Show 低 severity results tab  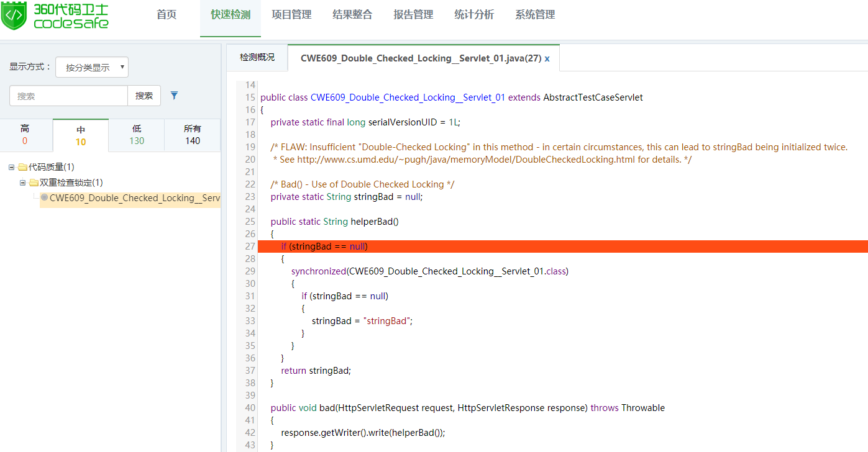[137, 135]
